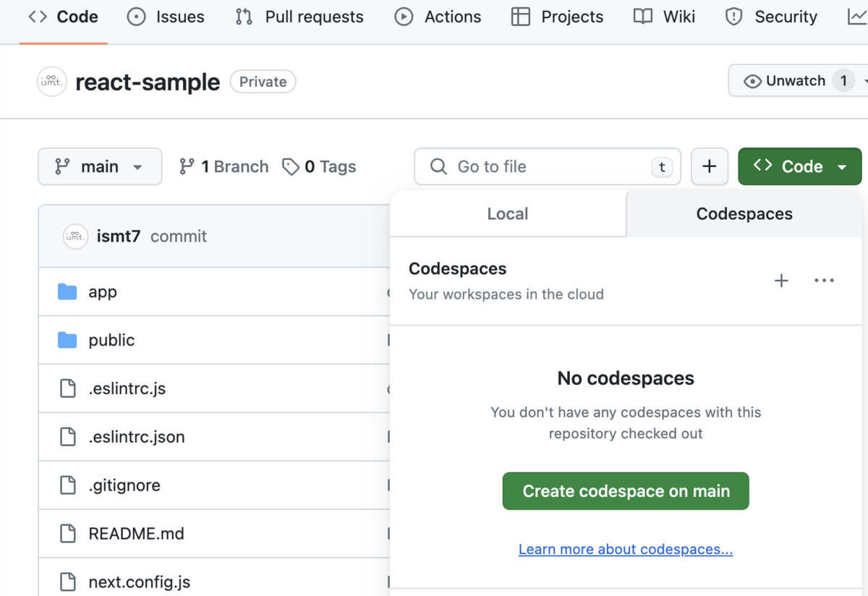The image size is (868, 596).
Task: Open the Wiki tab
Action: [664, 17]
